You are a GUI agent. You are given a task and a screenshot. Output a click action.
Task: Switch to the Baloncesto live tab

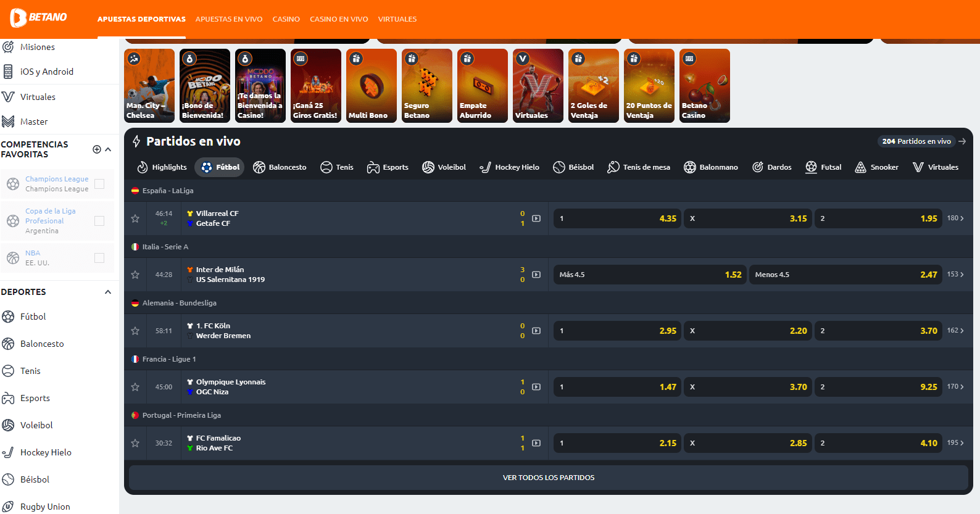click(280, 167)
